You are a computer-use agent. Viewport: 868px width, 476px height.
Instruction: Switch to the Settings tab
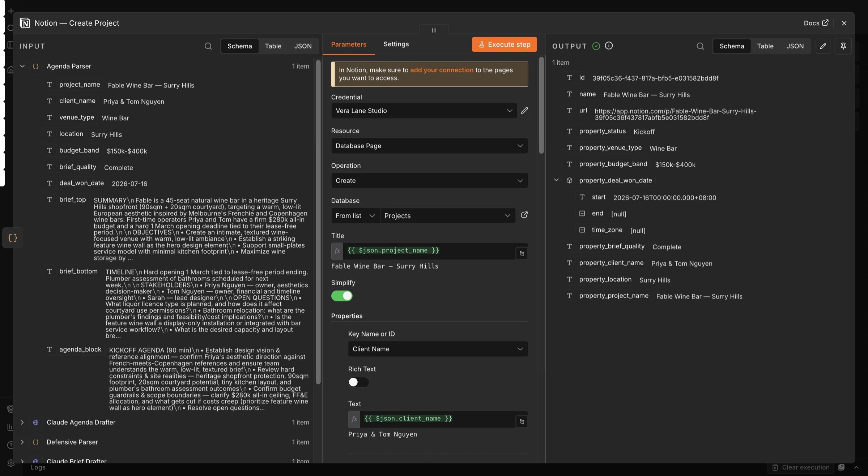pos(396,44)
